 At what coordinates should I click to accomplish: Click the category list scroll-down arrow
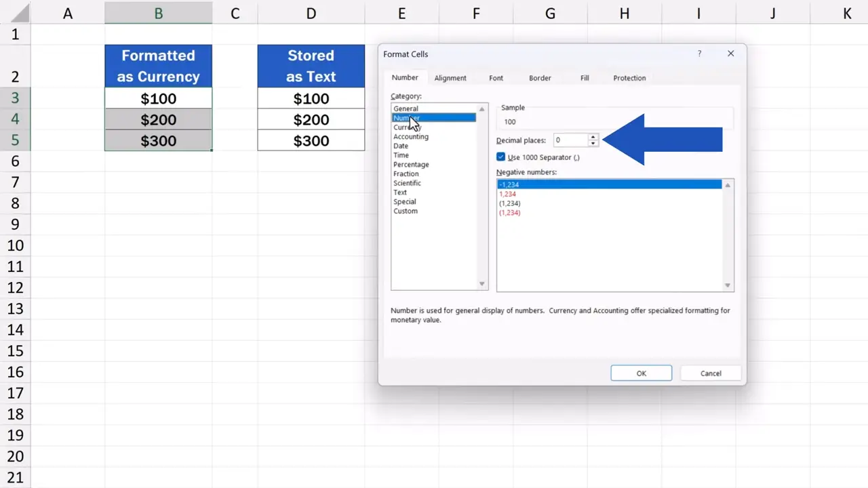[x=481, y=283]
